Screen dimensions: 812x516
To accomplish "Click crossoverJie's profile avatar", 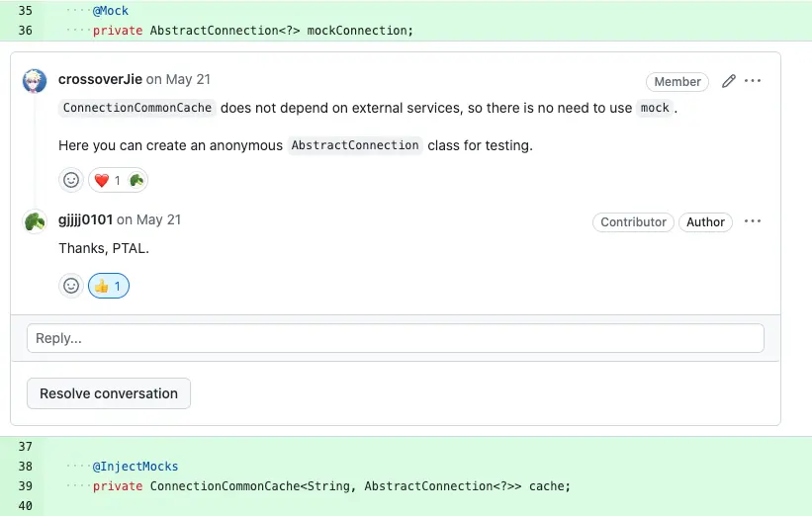I will (35, 81).
